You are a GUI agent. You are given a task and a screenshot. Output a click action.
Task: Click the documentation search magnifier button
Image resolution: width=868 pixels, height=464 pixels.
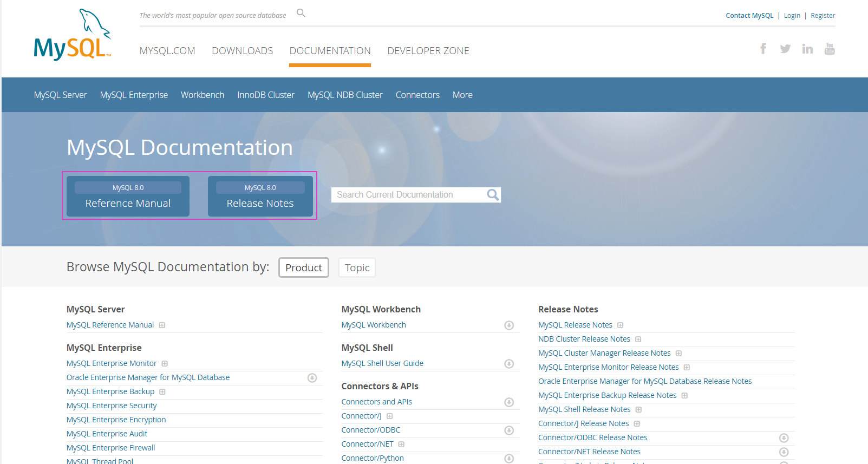[493, 194]
